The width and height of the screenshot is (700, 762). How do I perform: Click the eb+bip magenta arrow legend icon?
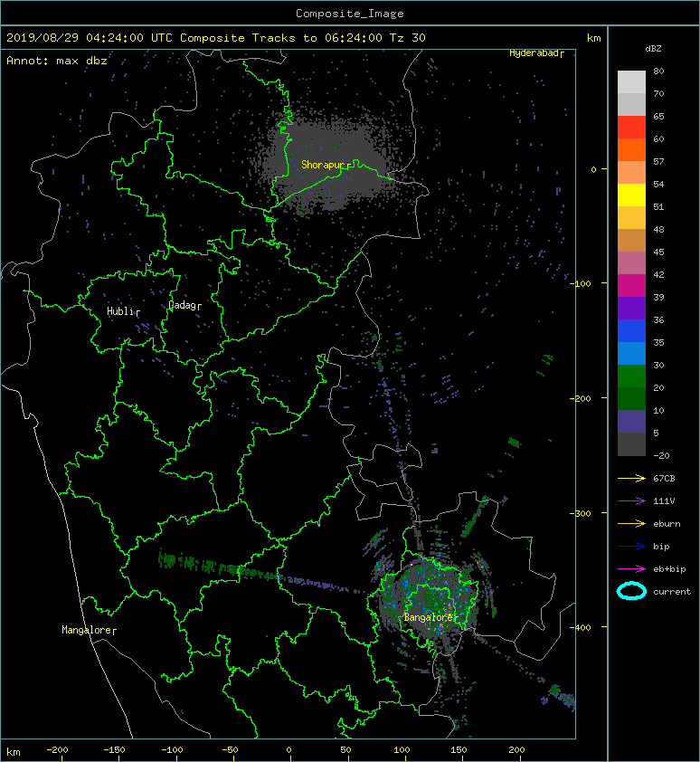tap(631, 569)
